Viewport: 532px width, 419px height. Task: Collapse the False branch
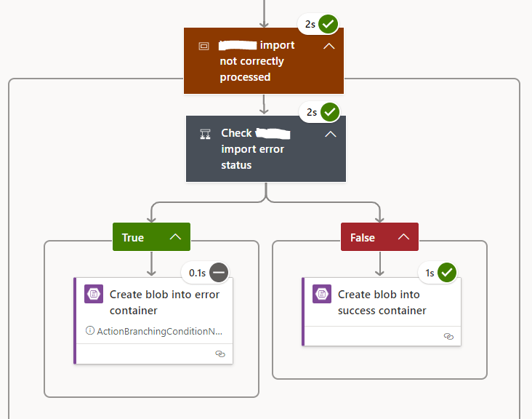tap(403, 237)
